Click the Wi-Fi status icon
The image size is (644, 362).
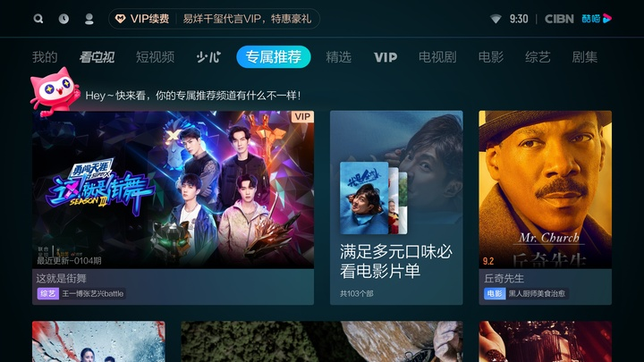pos(496,19)
